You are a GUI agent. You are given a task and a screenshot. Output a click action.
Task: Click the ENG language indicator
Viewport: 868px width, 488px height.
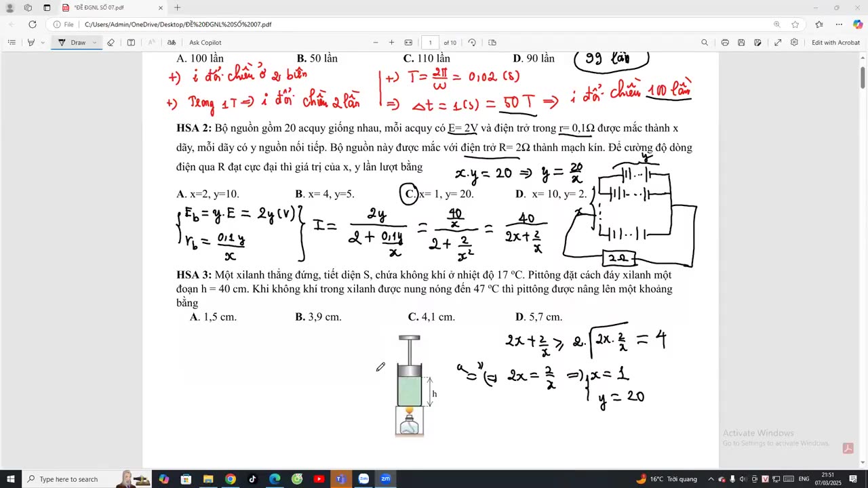804,479
